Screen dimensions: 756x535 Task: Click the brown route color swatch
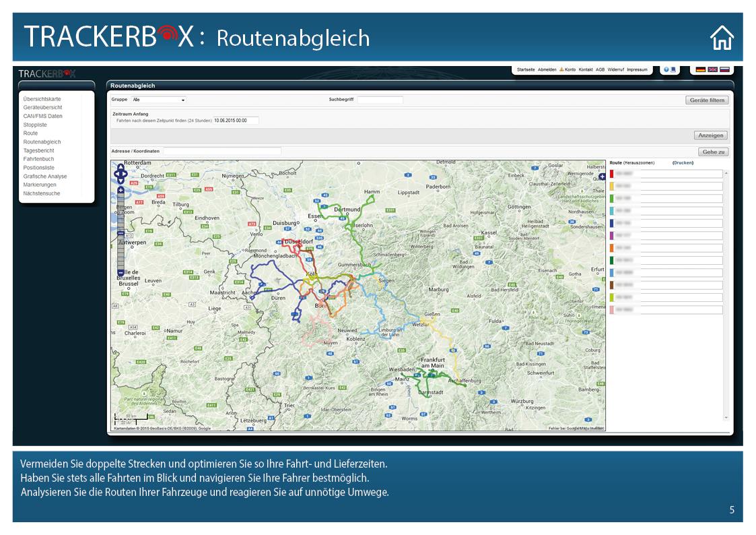[x=612, y=285]
